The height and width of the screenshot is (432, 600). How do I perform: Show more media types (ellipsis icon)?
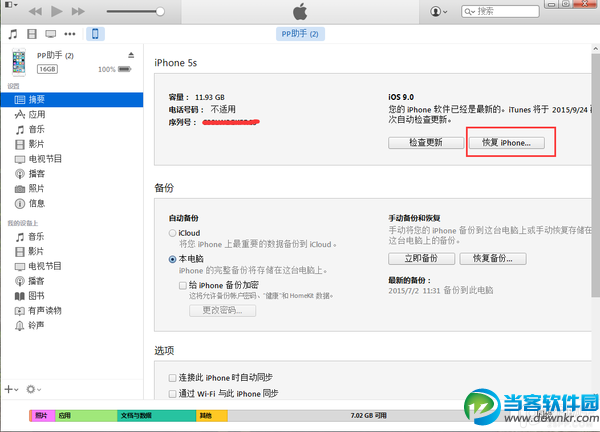click(70, 34)
